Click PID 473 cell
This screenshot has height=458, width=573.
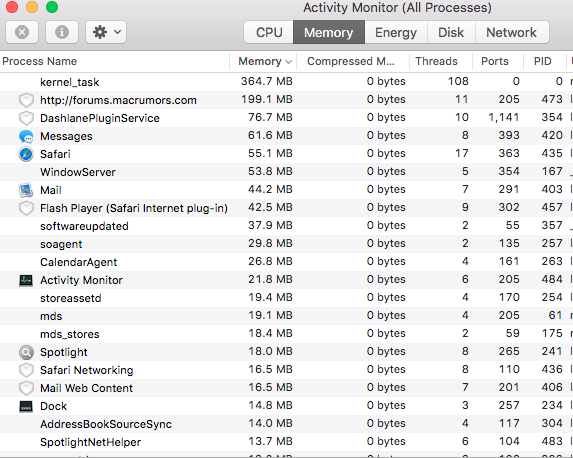pos(552,99)
